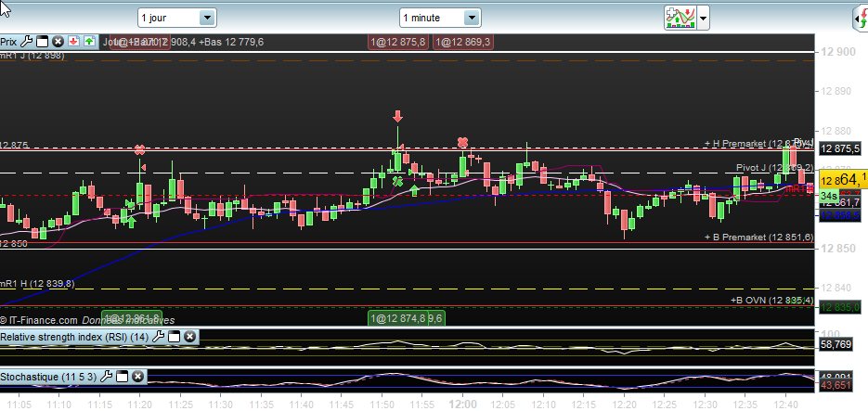Select the order label 1@12 869,3
The width and height of the screenshot is (868, 411).
(x=463, y=42)
